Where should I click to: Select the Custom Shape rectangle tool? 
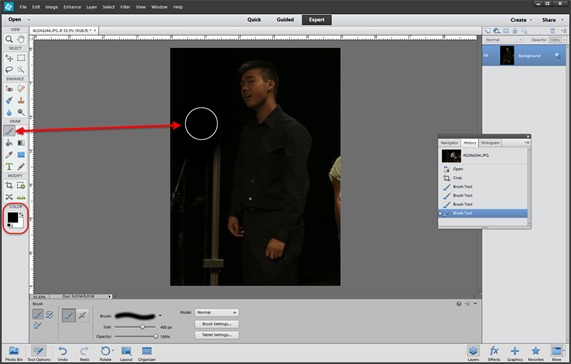[x=21, y=155]
